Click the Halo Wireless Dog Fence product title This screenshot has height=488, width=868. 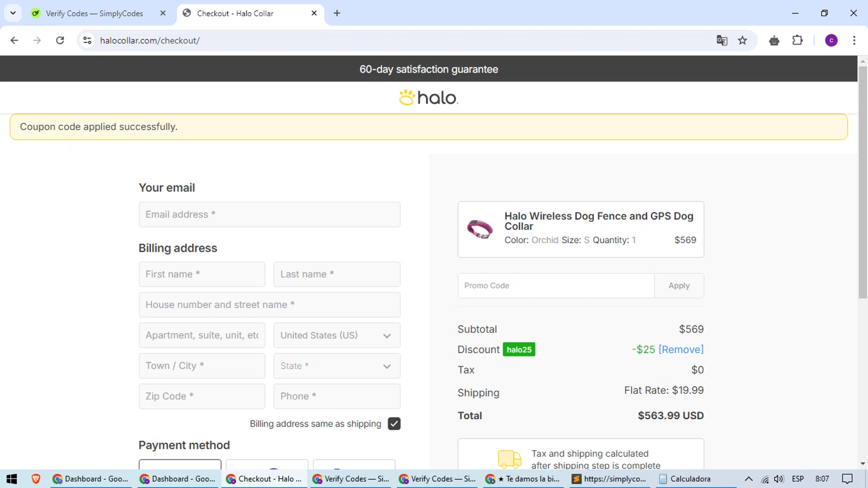[599, 221]
